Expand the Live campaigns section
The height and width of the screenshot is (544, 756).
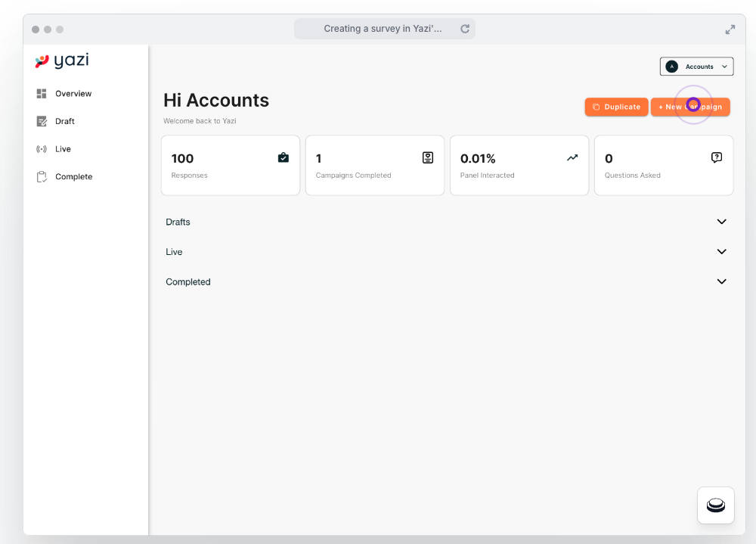(721, 252)
